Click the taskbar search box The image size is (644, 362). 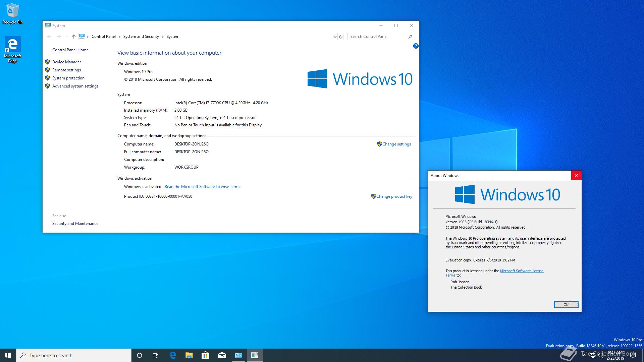pos(74,355)
